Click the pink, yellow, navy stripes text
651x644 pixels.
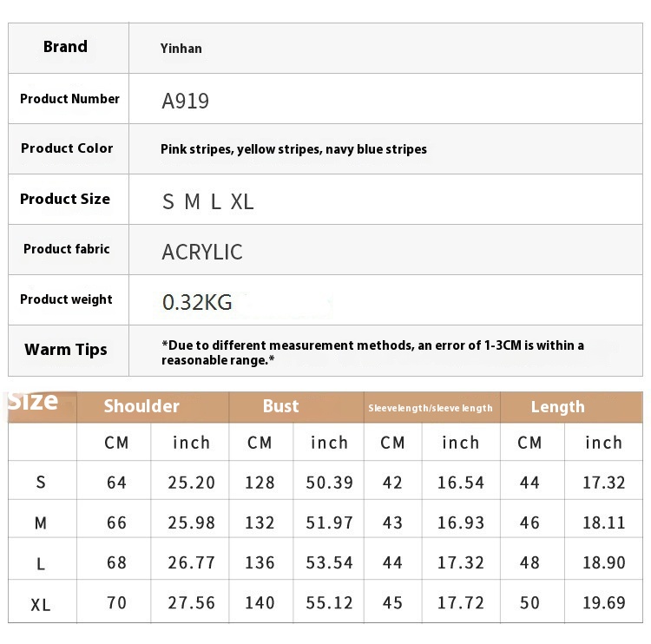293,149
